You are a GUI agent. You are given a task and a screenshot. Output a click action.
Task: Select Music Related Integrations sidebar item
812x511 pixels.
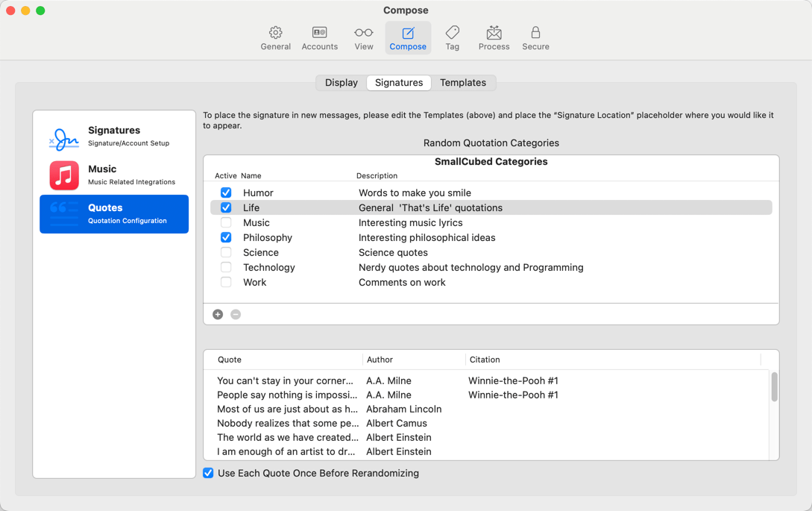pyautogui.click(x=114, y=175)
